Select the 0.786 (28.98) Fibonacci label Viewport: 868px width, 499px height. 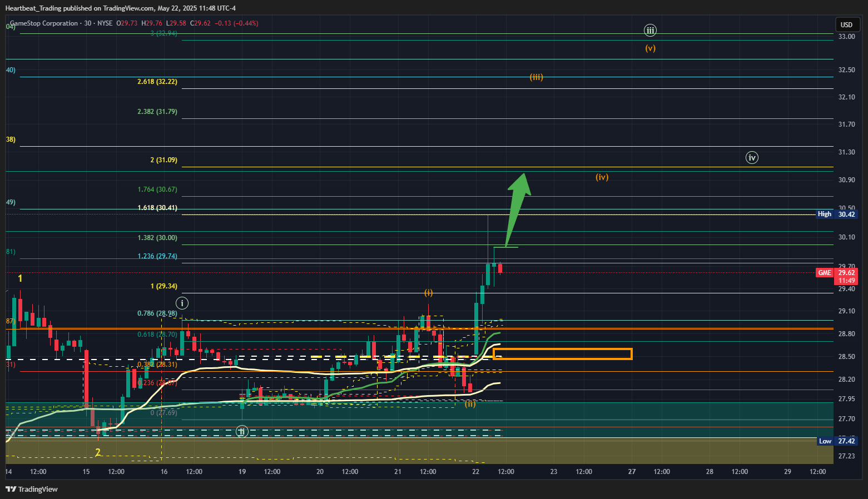[157, 313]
